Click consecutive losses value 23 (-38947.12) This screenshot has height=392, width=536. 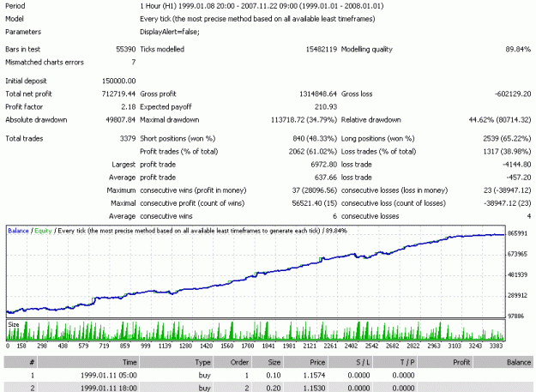tap(507, 190)
